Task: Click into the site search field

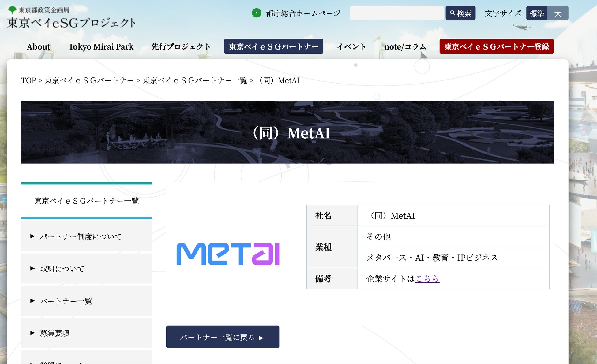Action: (x=396, y=13)
